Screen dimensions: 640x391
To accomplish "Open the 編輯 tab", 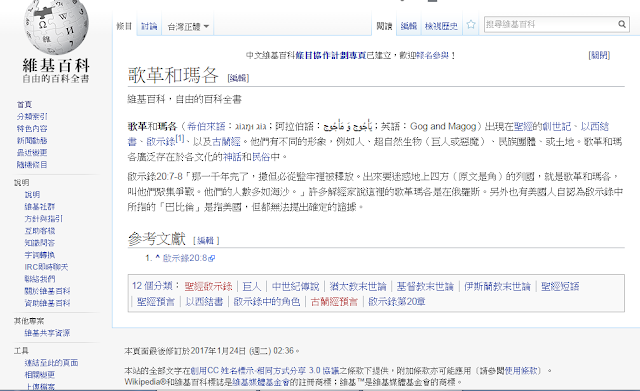I will pos(409,27).
